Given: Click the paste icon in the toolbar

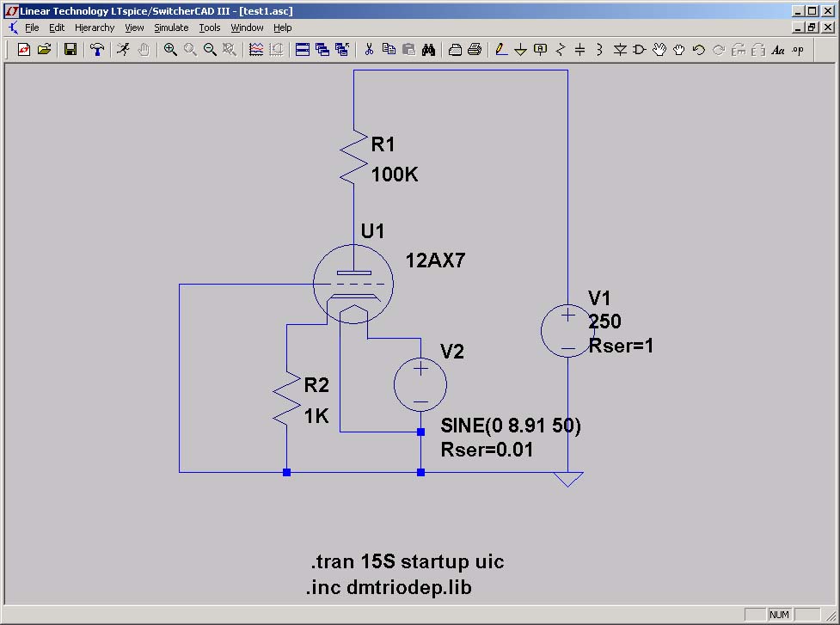Looking at the screenshot, I should 408,50.
